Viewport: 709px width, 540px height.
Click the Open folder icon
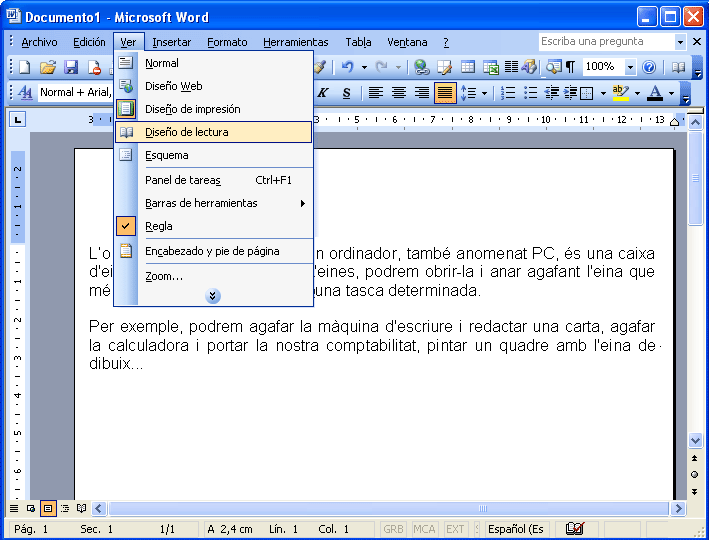(x=47, y=67)
